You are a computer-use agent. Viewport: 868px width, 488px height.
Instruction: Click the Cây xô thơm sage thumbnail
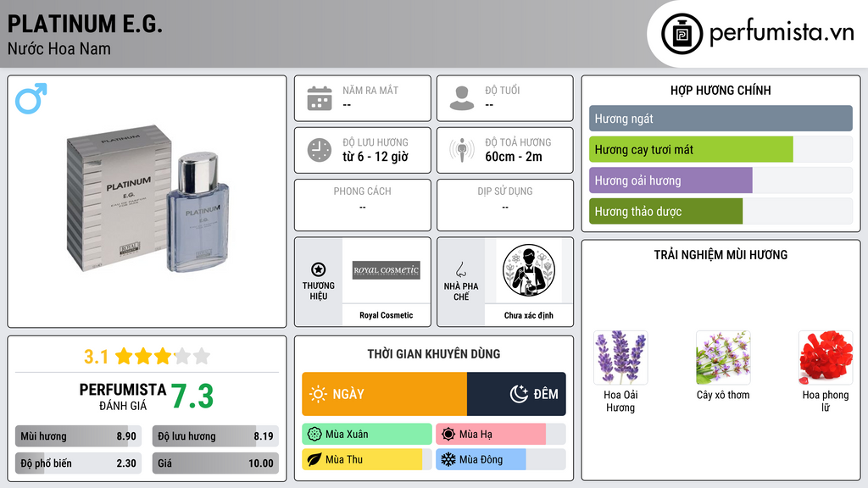(723, 358)
